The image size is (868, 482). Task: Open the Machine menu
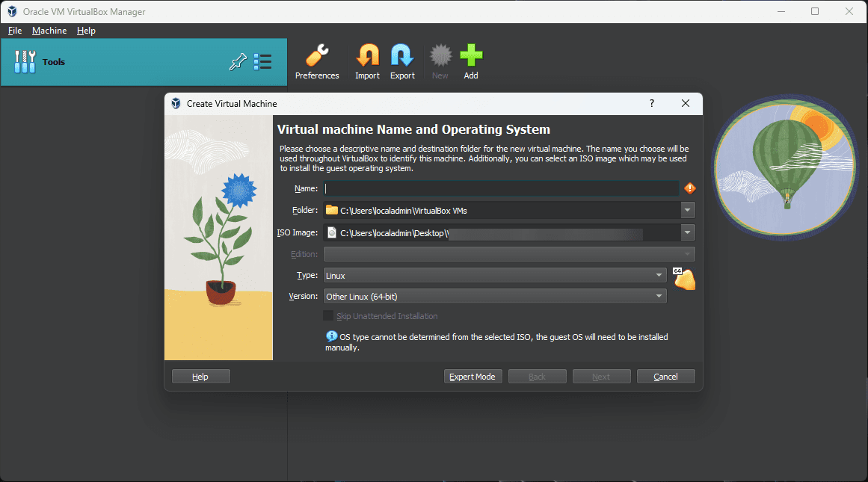coord(49,31)
